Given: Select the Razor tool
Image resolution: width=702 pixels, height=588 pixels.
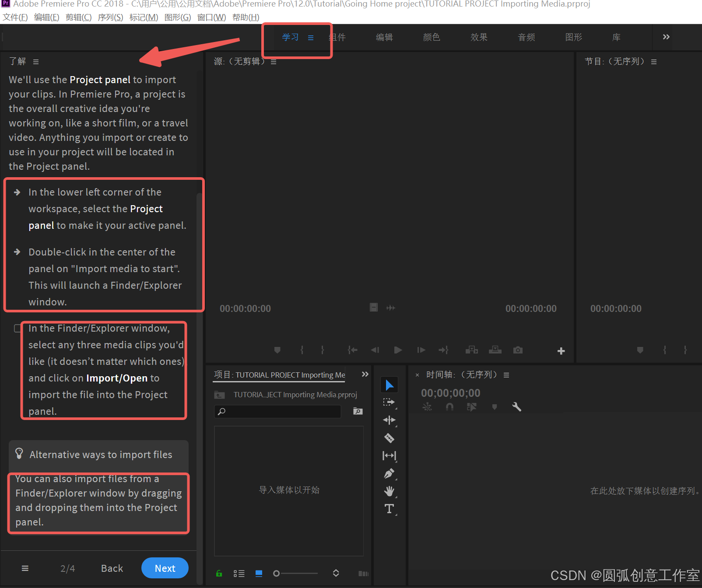Looking at the screenshot, I should (389, 438).
